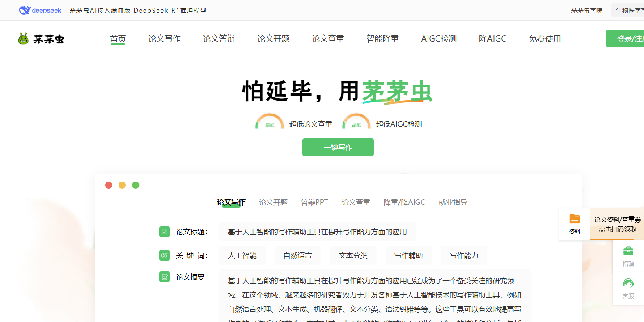Click the DeepSeek whale logo
Image resolution: width=644 pixels, height=322 pixels.
[x=40, y=10]
